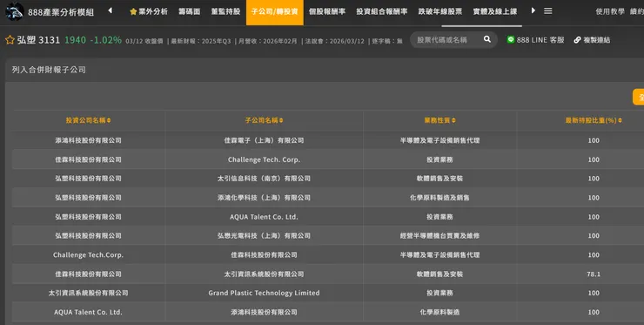Click the 78.1 holding percentage value

[x=594, y=274]
